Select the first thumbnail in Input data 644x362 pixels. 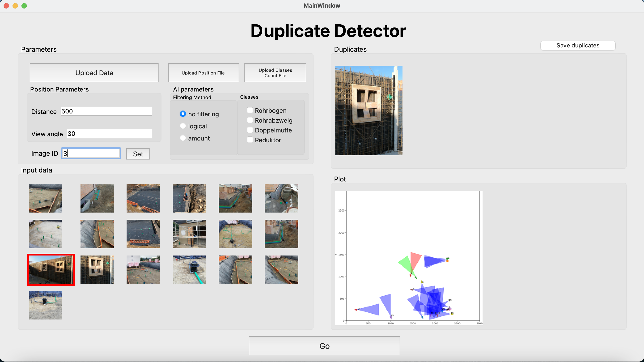click(45, 198)
